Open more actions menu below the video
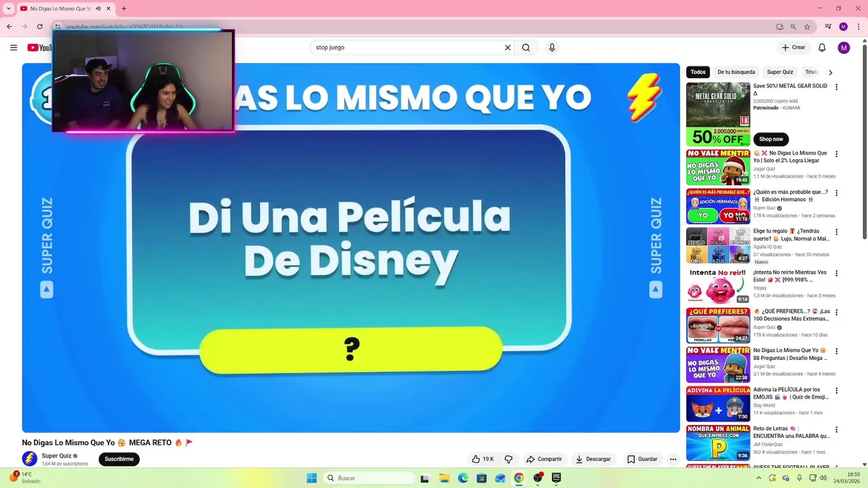868x488 pixels. [x=673, y=459]
